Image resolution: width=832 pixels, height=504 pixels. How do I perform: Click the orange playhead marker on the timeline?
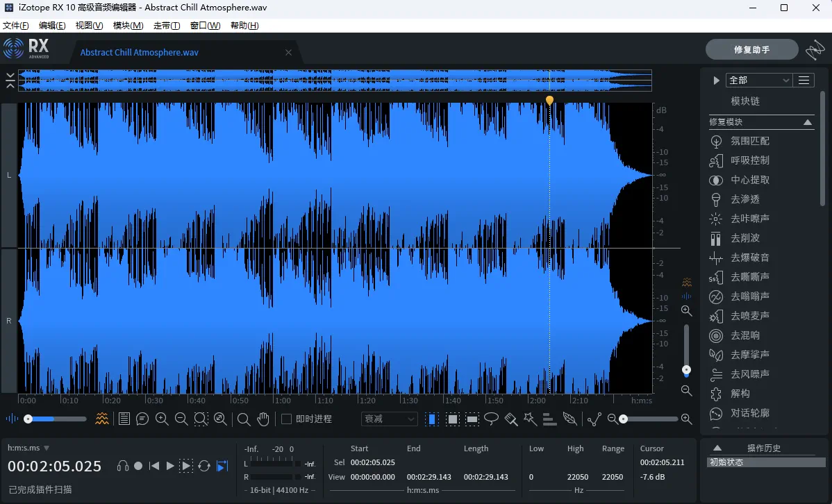pos(549,101)
